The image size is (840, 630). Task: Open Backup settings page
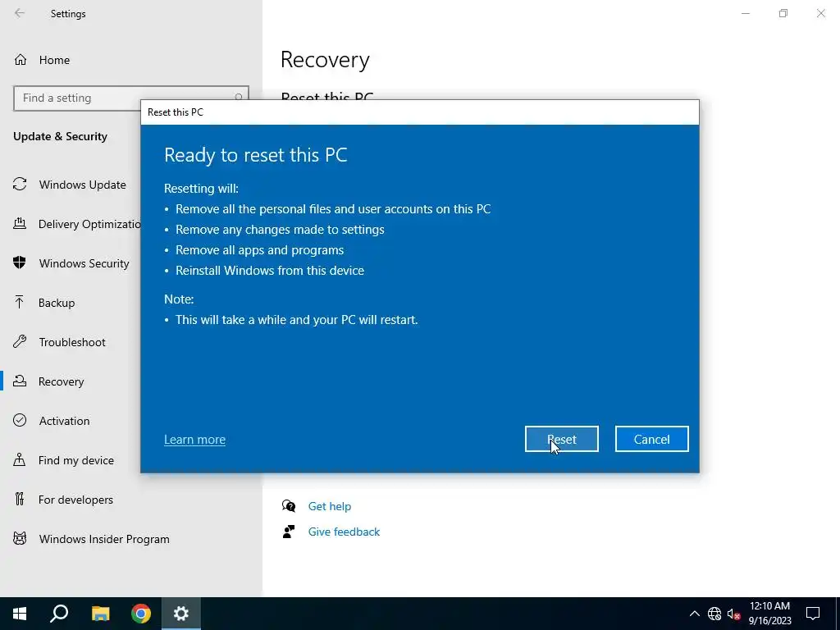57,303
